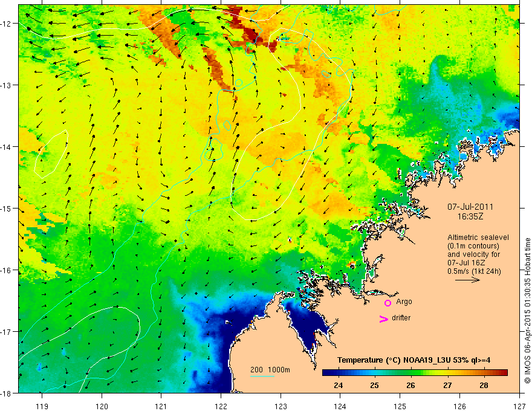Click the 27 value on temperature scale
The image size is (532, 411).
(447, 385)
